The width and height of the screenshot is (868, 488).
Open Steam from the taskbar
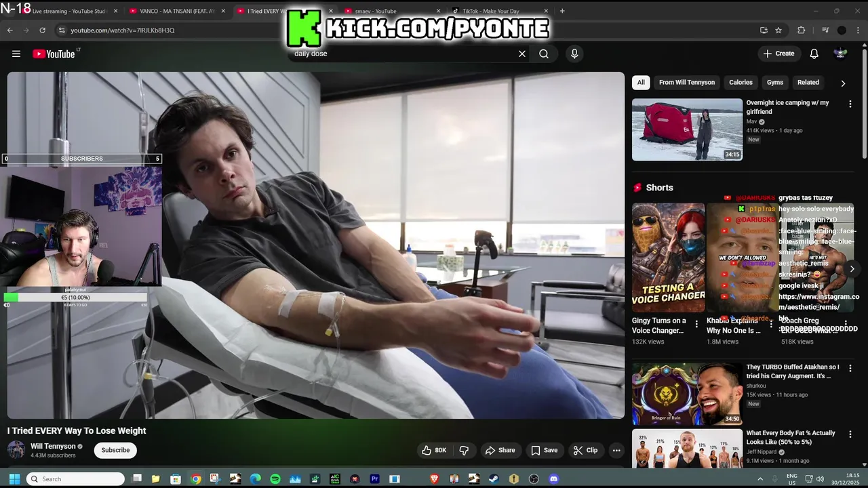pyautogui.click(x=494, y=479)
